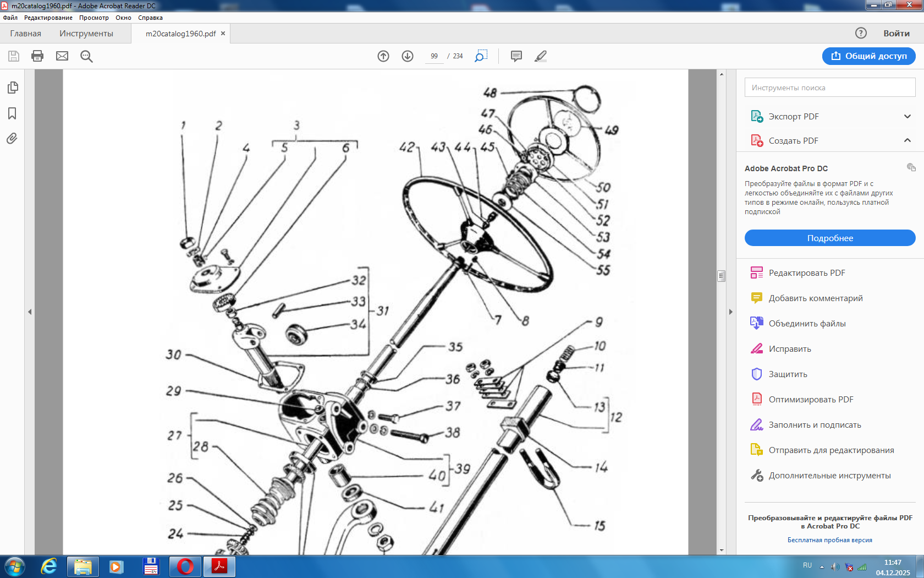Collapse the left navigation pane arrow

coord(30,312)
